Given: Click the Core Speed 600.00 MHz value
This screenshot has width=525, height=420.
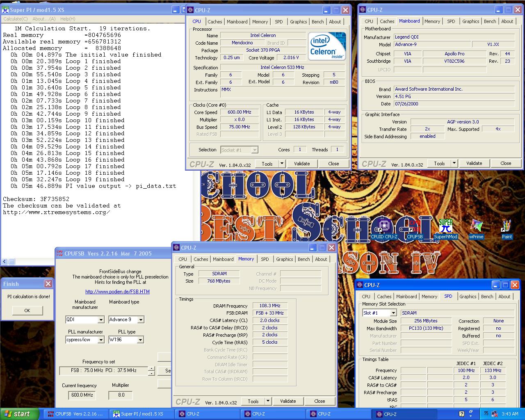Looking at the screenshot, I should (x=240, y=112).
